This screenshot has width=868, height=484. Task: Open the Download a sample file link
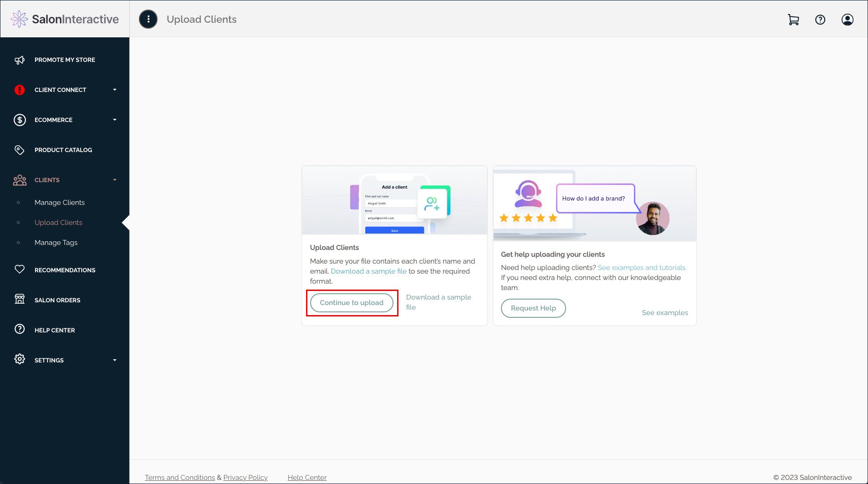tap(438, 302)
